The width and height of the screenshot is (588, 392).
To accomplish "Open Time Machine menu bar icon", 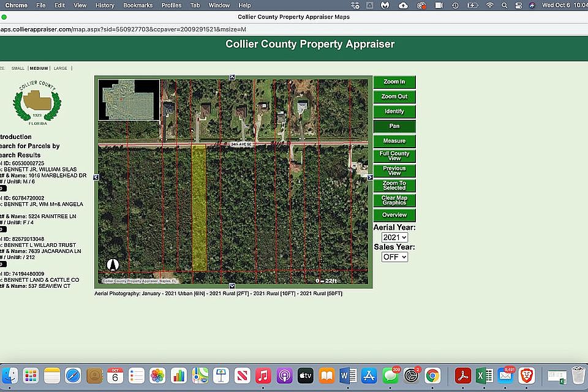I will pos(455,6).
